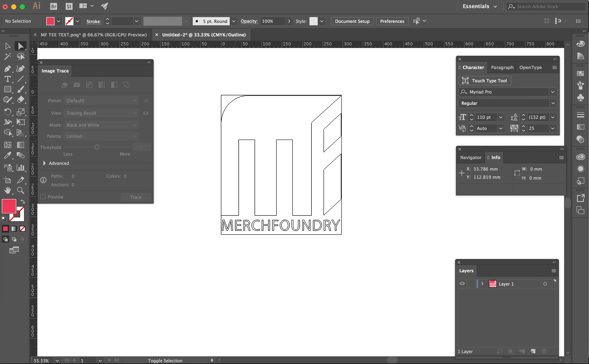
Task: Select the Direct Selection tool
Action: click(20, 46)
